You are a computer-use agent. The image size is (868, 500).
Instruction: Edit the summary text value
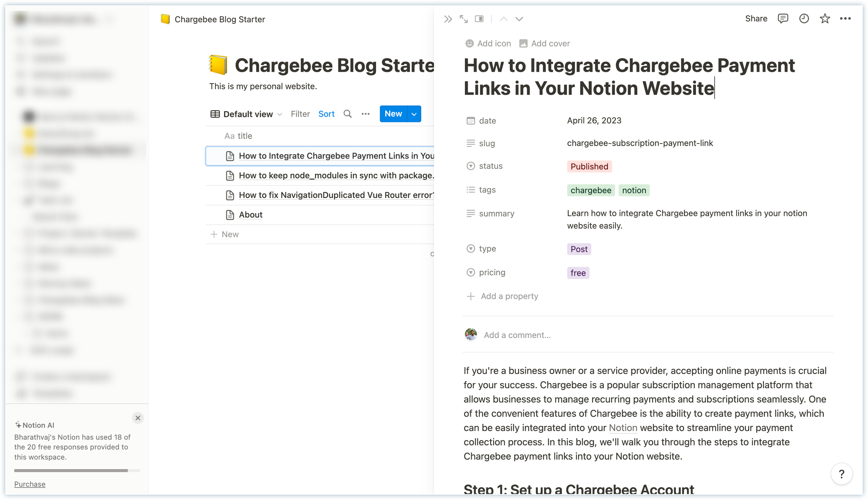[x=686, y=219]
